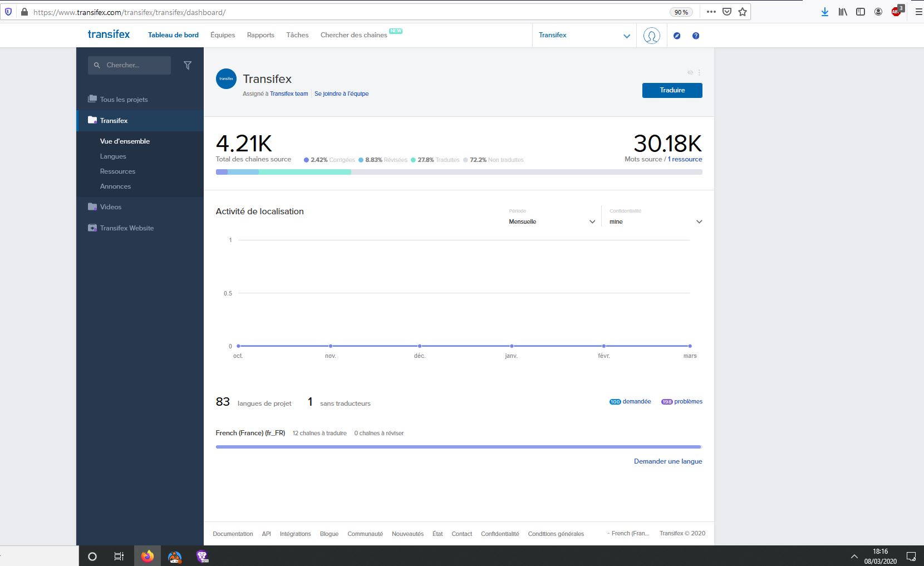924x566 pixels.
Task: Open Annonces sidebar item
Action: point(115,186)
